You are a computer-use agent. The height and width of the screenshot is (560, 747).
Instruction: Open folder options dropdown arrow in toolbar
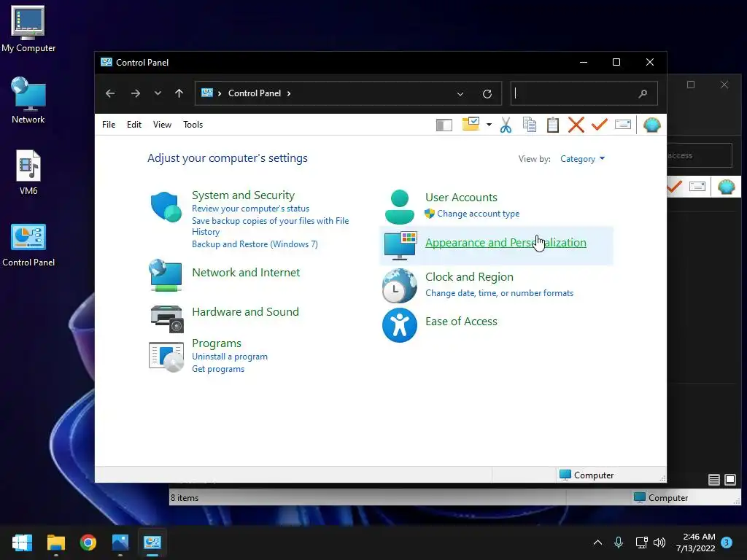pyautogui.click(x=489, y=125)
